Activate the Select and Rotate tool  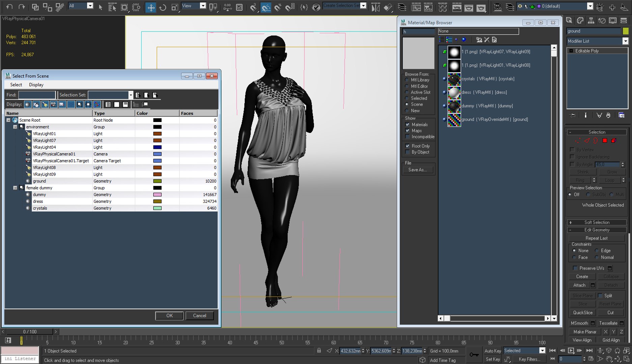(x=163, y=7)
